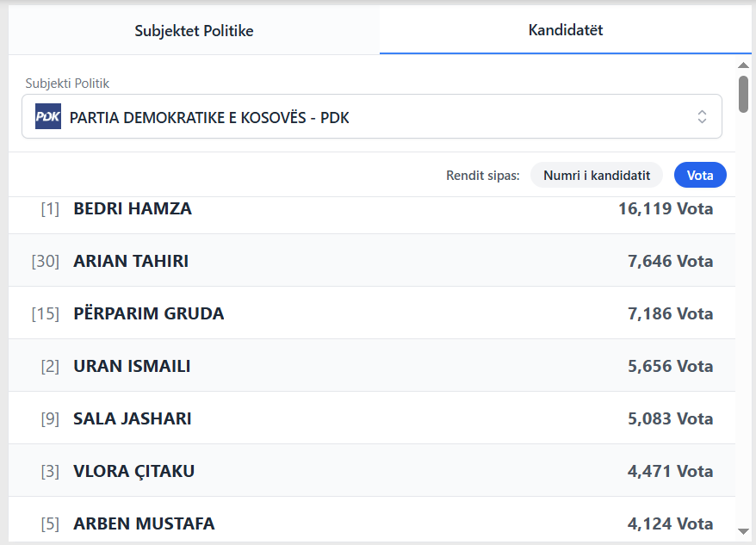Open Përparim Gruda's entry
This screenshot has height=545, width=756.
coord(149,313)
